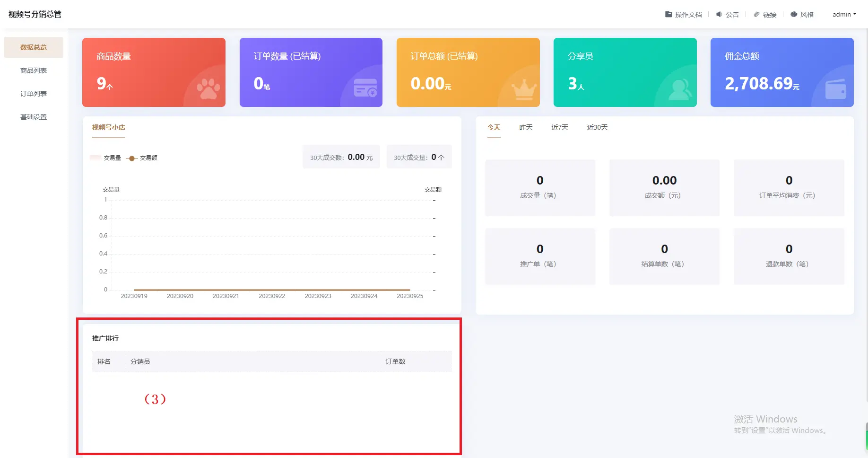Click the crown icon on 订单总额 card

[523, 89]
